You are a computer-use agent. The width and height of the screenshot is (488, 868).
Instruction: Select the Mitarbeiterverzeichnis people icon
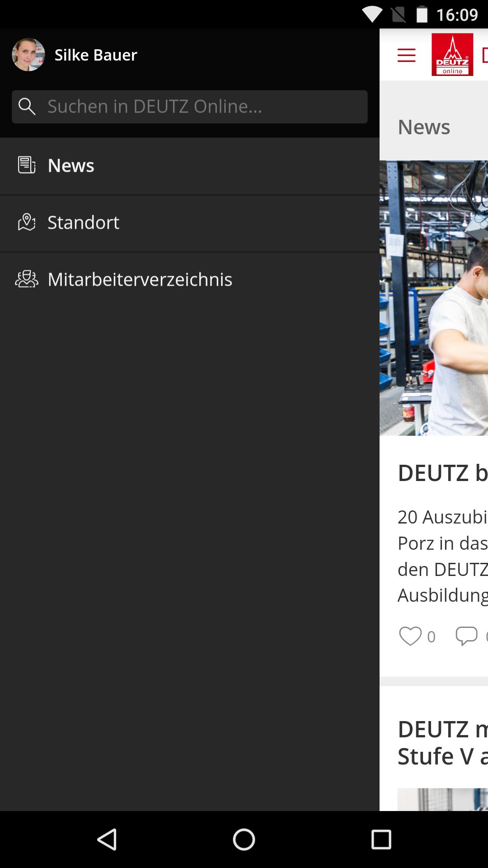(27, 279)
